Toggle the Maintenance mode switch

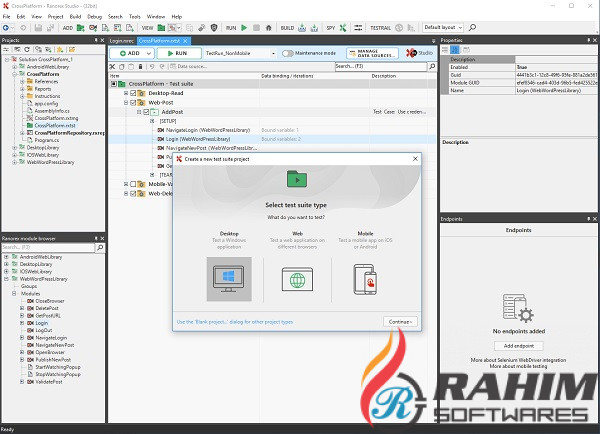288,52
